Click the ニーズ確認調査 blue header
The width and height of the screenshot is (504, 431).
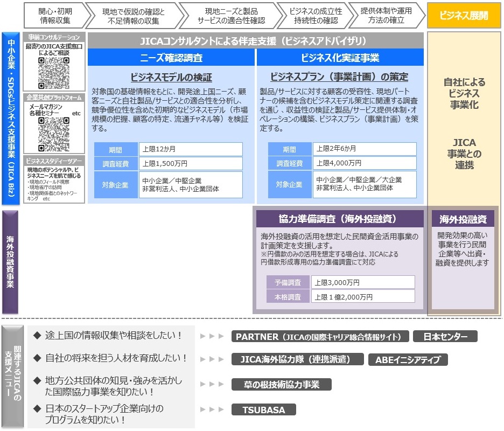[171, 58]
